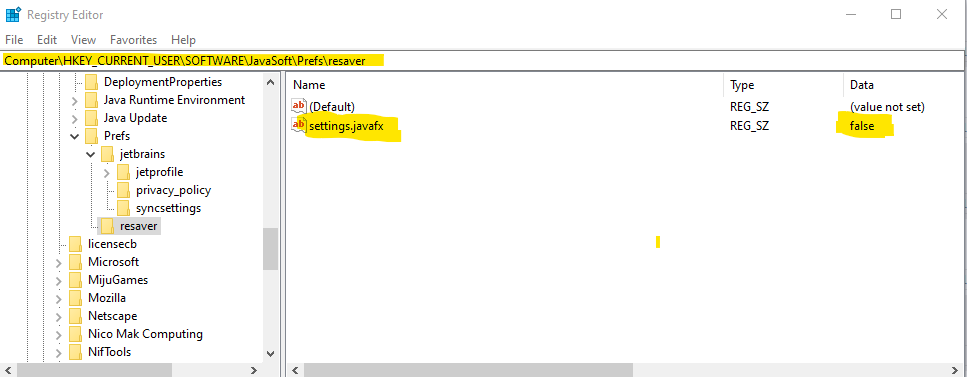This screenshot has width=967, height=377.
Task: Click tree pane horizontal scroll right arrow
Action: (254, 370)
